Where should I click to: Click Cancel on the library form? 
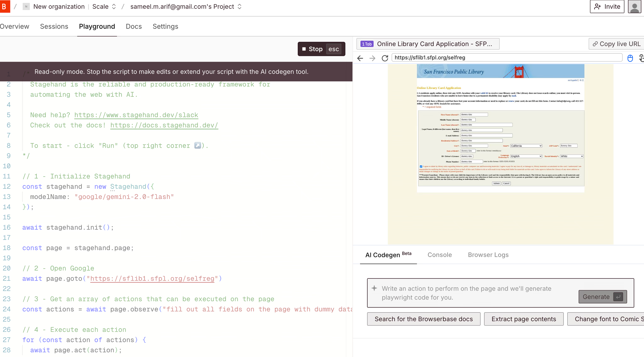click(506, 184)
